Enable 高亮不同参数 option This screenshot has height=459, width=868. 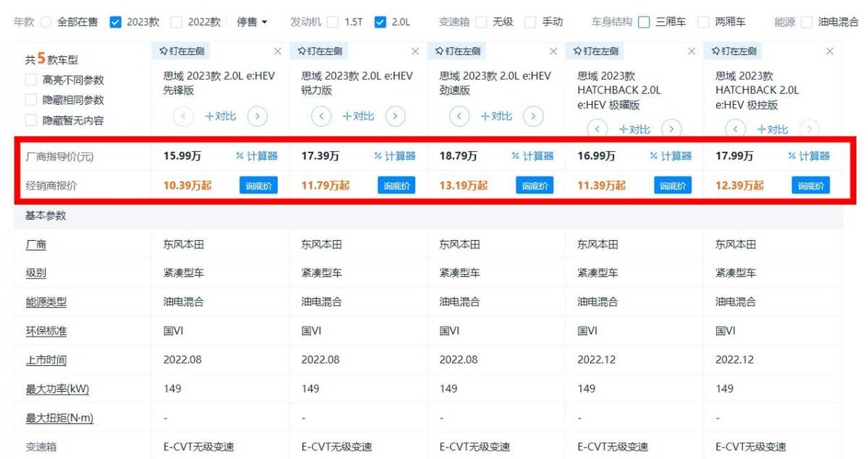click(31, 80)
